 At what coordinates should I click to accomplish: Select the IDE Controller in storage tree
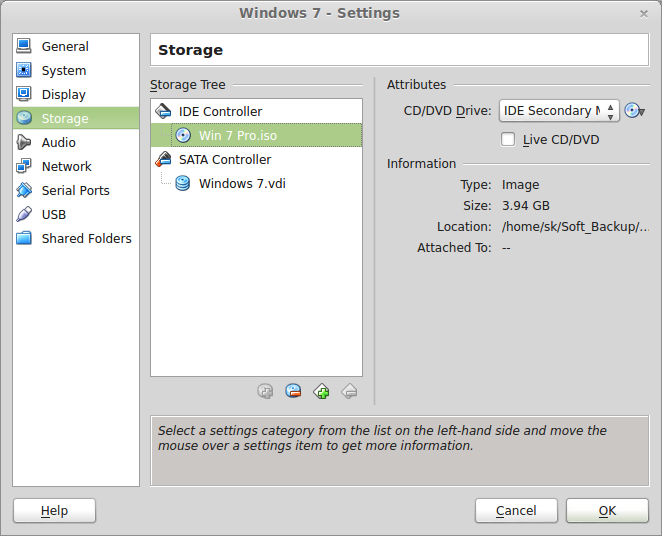click(x=220, y=111)
